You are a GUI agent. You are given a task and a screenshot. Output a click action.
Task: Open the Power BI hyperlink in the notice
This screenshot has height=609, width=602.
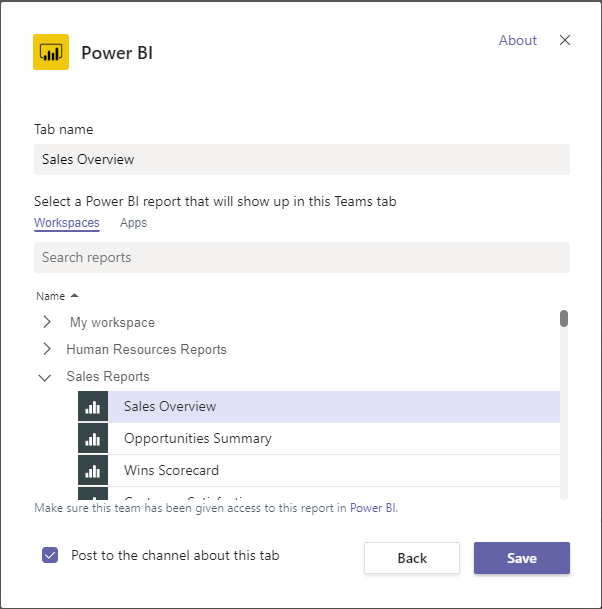pyautogui.click(x=374, y=508)
